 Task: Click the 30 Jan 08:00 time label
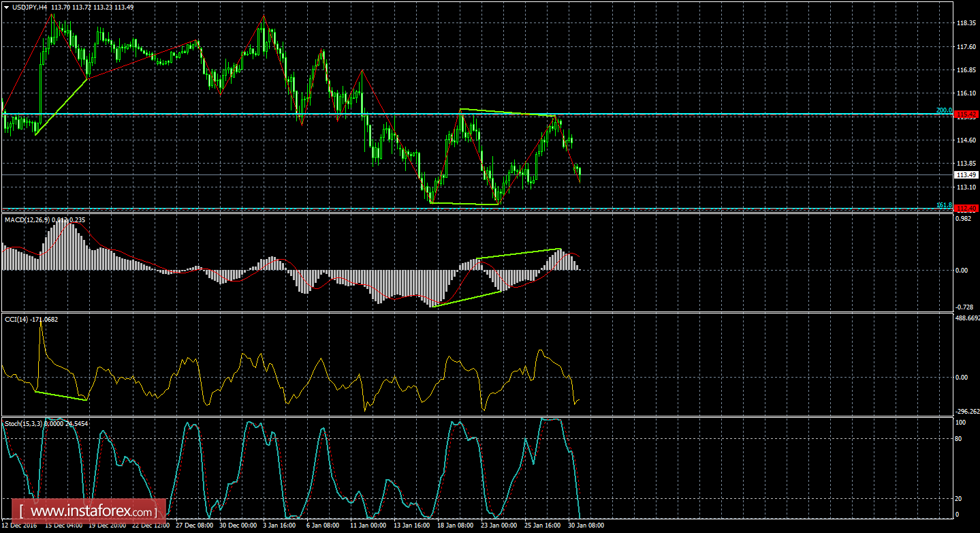586,526
